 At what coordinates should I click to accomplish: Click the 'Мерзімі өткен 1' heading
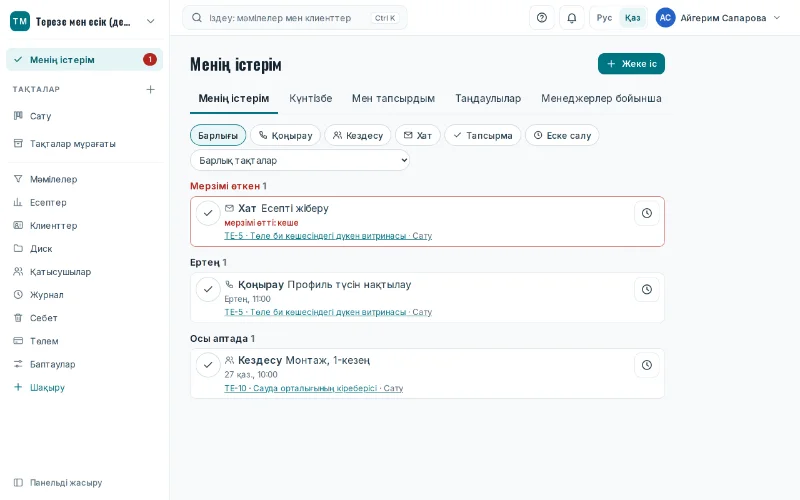(228, 186)
